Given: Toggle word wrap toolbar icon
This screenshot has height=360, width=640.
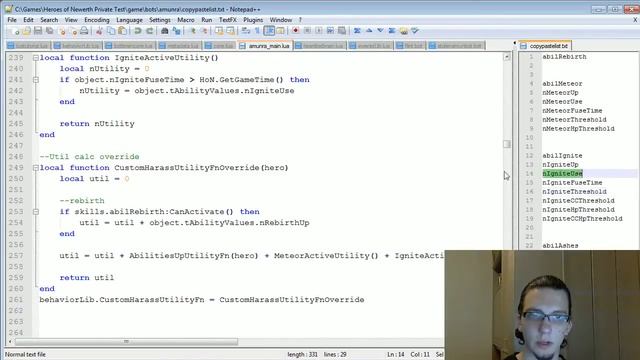Looking at the screenshot, I should pos(246,31).
